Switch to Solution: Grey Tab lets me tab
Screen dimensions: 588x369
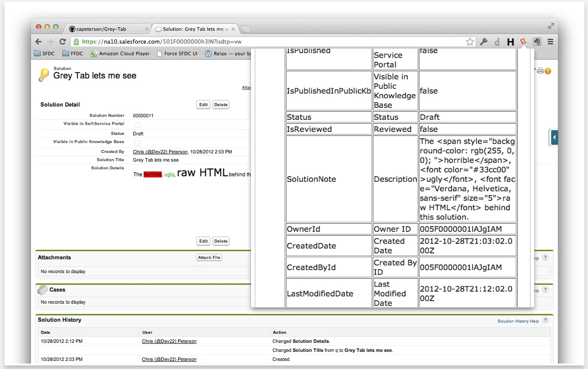(x=194, y=29)
